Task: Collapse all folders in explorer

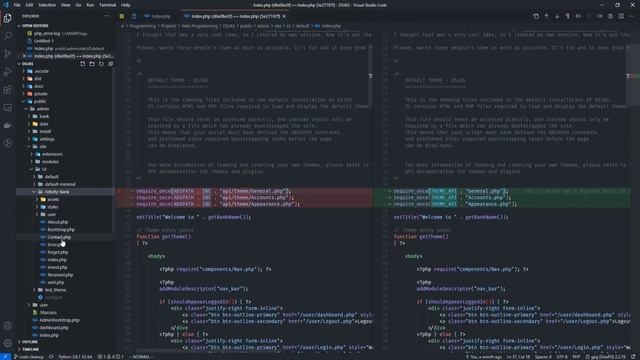Action: click(110, 64)
